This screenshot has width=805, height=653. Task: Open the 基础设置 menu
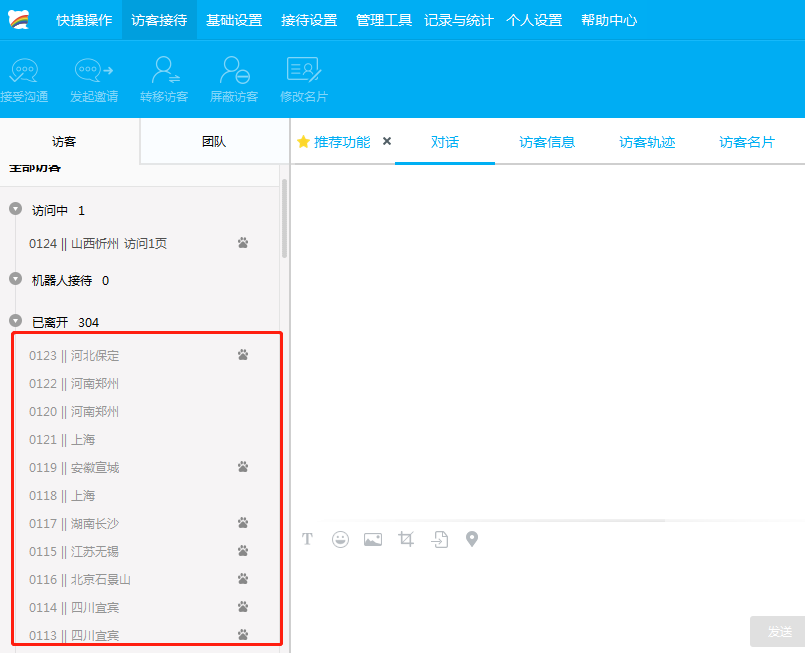pyautogui.click(x=234, y=20)
